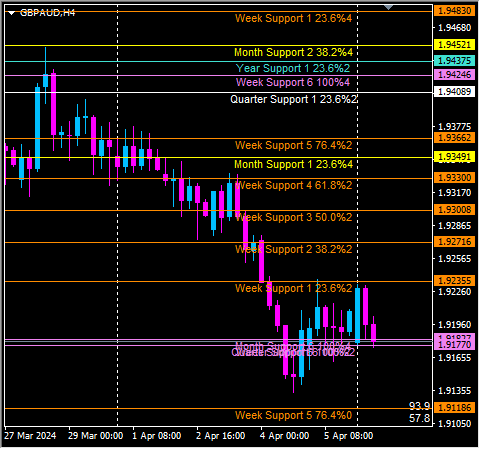Image resolution: width=480 pixels, height=449 pixels.
Task: Click the 1.91655 price scale value
Action: pyautogui.click(x=454, y=358)
